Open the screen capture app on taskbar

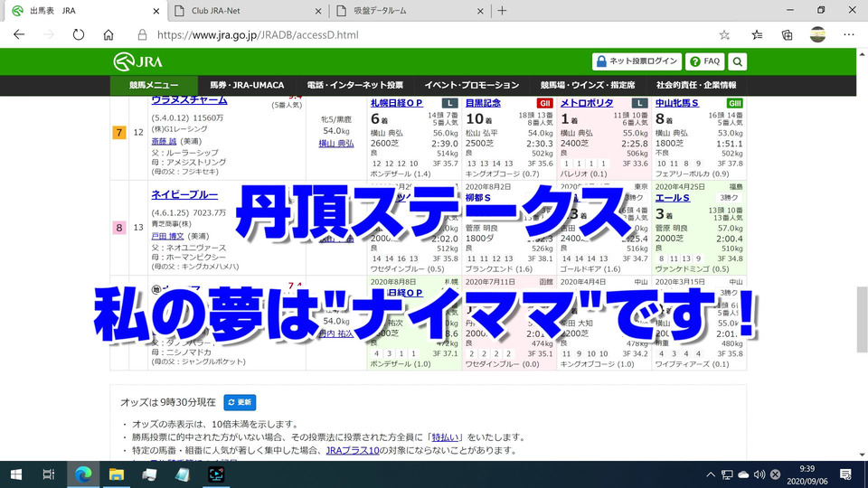[216, 474]
